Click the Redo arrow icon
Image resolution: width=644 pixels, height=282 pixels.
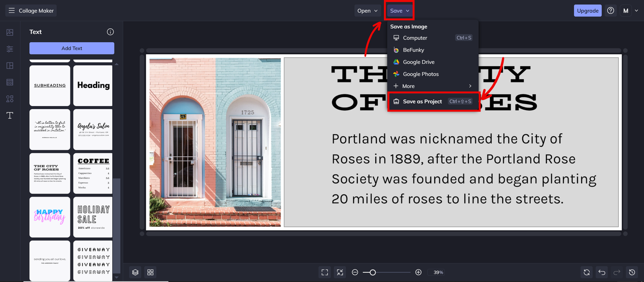(x=617, y=272)
